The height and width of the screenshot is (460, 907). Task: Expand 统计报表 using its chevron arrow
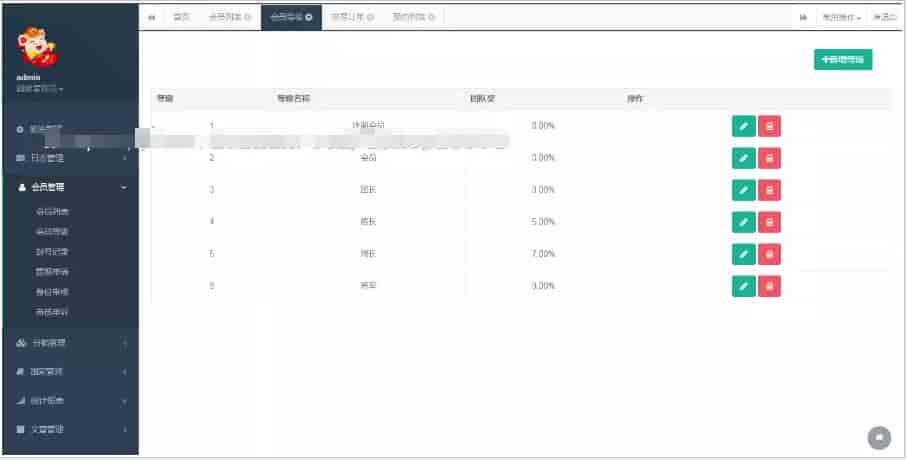pyautogui.click(x=125, y=400)
